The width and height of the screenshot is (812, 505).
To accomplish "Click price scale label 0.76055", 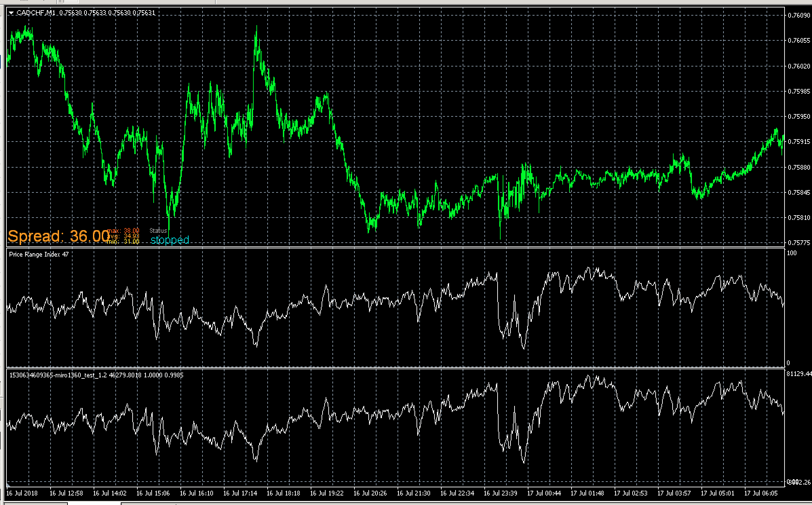I will point(798,40).
